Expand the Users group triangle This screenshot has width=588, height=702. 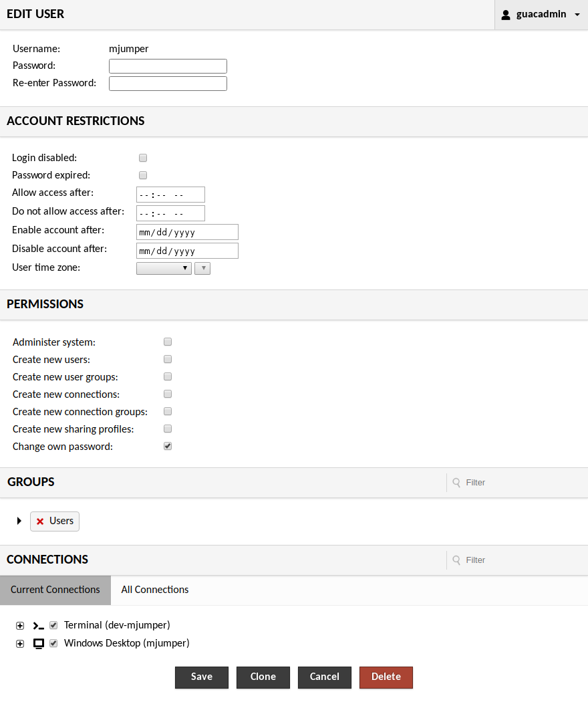click(x=19, y=521)
